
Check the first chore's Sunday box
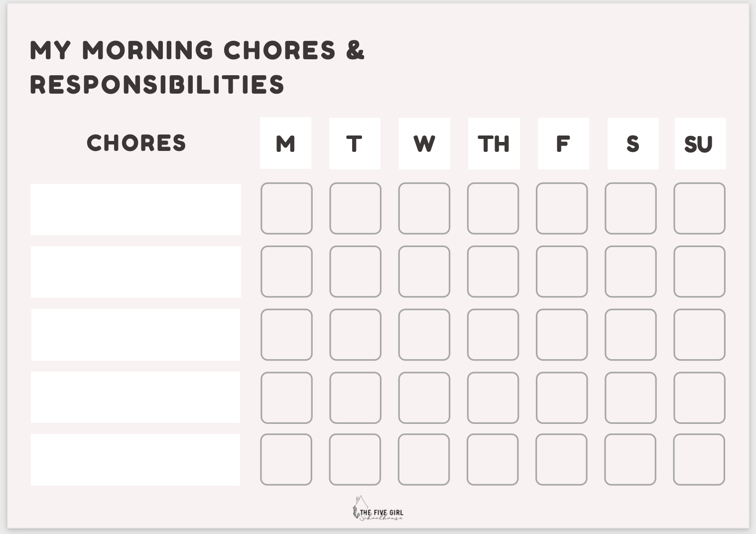(699, 208)
